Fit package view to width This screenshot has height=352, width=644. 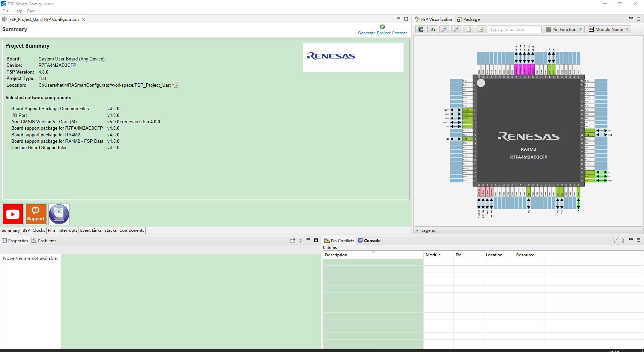pyautogui.click(x=481, y=30)
